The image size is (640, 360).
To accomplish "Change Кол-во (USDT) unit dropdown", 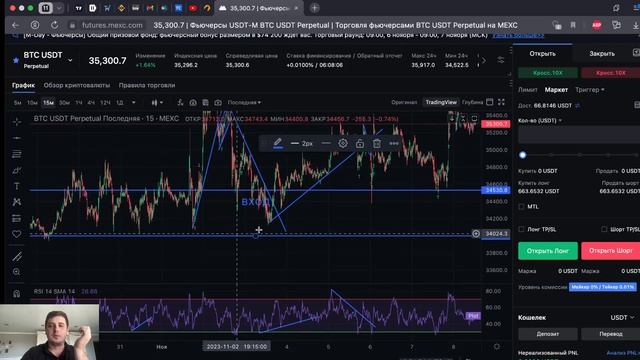I will click(x=540, y=120).
